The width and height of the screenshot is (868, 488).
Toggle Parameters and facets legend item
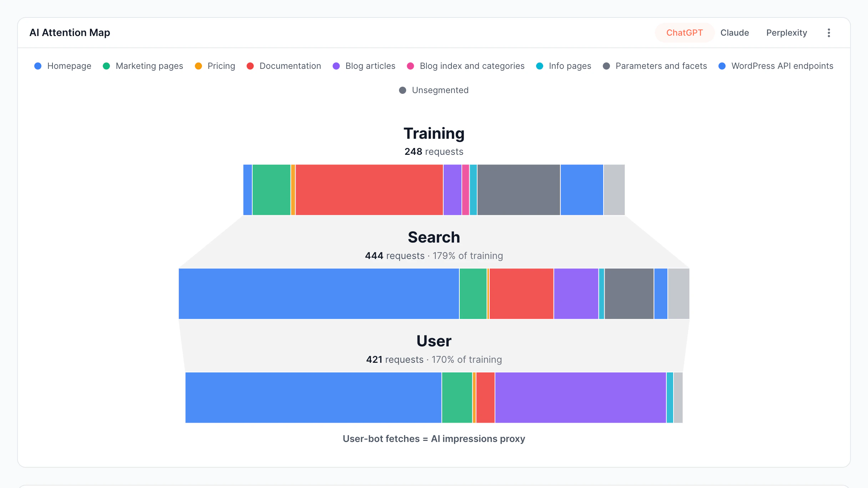pos(655,66)
